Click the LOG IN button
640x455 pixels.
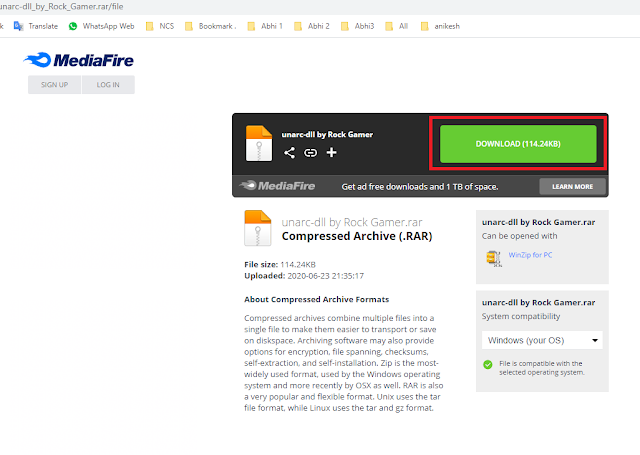point(108,84)
